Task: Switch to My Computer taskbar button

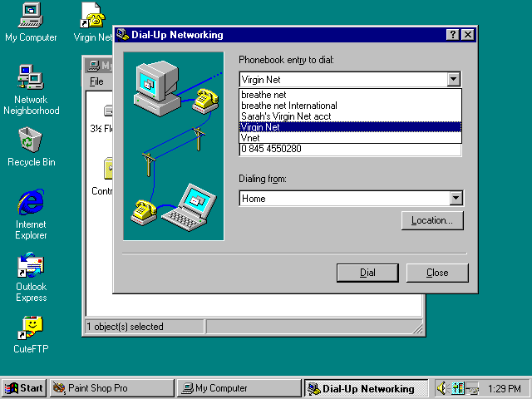Action: (239, 388)
